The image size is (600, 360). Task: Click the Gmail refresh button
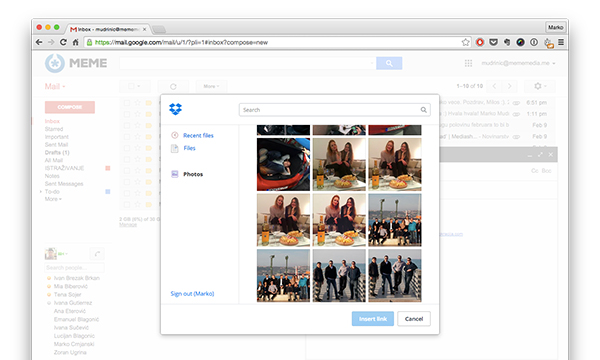(x=173, y=86)
